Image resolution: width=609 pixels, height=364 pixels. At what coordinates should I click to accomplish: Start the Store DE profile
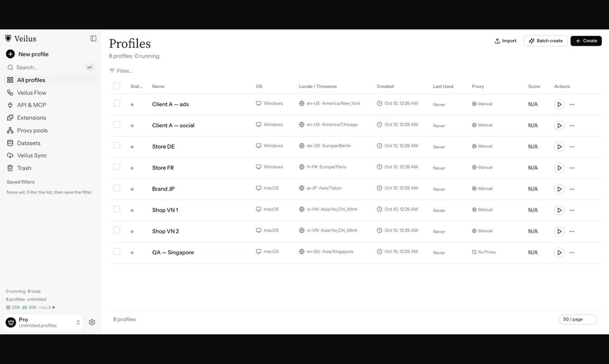coord(559,146)
